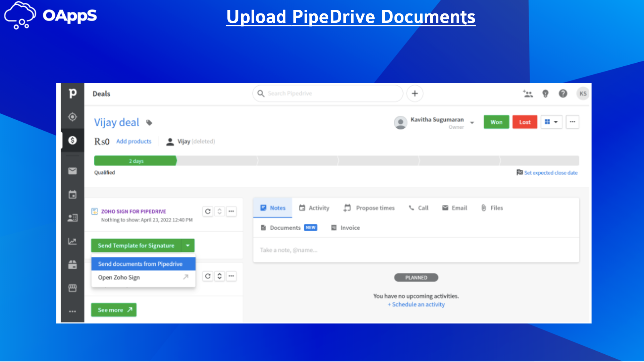Screen dimensions: 644x362
Task: Reorder lower panel with up-down arrows
Action: pos(219,276)
